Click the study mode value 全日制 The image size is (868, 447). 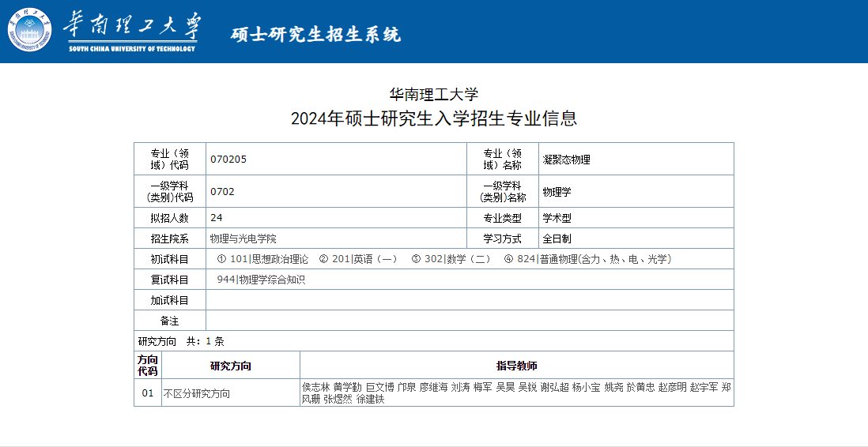[x=557, y=239]
